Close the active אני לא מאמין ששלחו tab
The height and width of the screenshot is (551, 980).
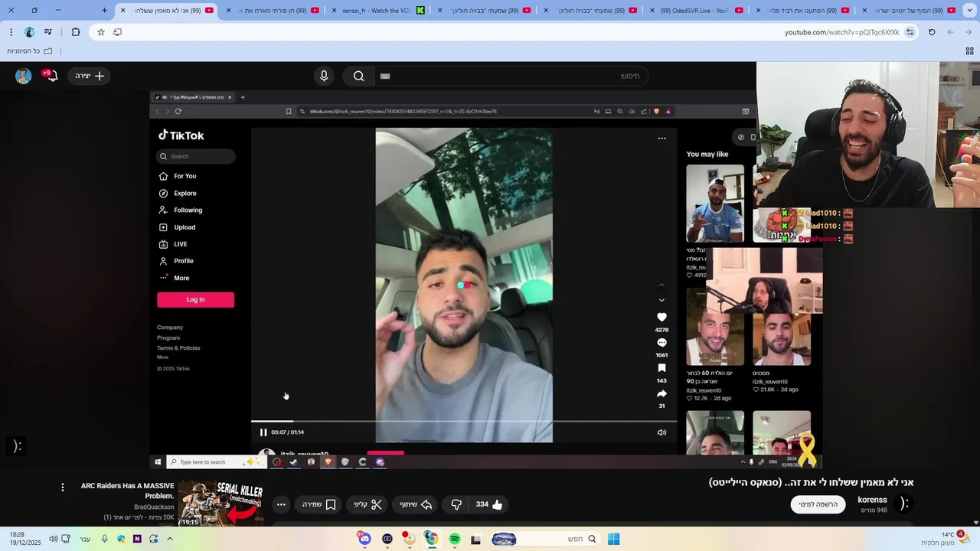point(122,11)
